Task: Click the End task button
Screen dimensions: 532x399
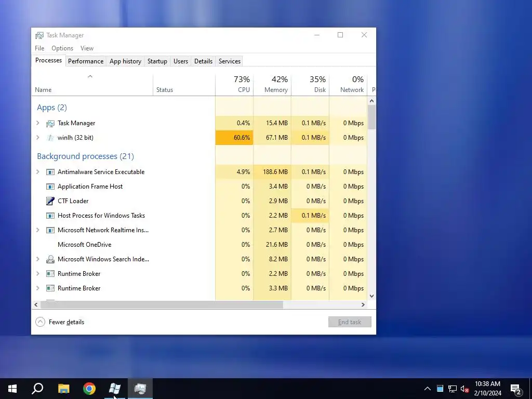Action: pyautogui.click(x=350, y=322)
